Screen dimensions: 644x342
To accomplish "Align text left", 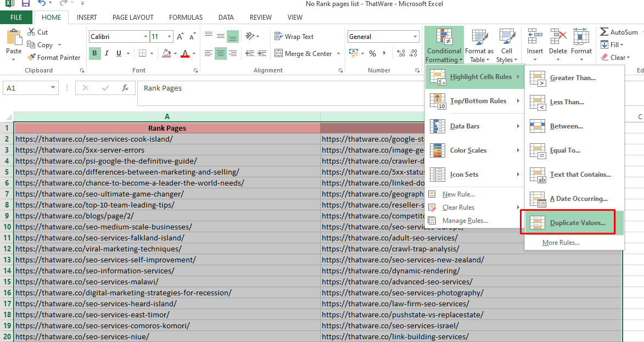I will click(209, 53).
